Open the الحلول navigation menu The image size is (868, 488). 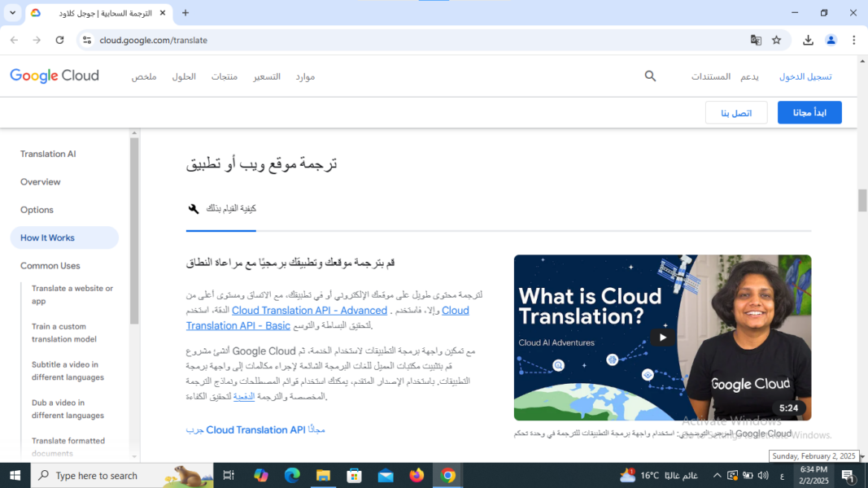[184, 77]
